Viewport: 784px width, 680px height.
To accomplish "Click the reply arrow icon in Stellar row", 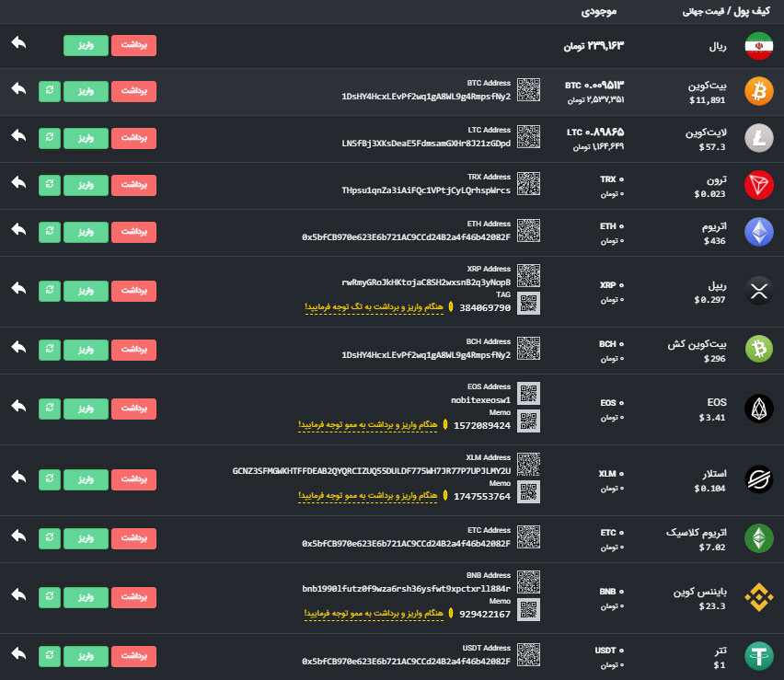I will 19,478.
